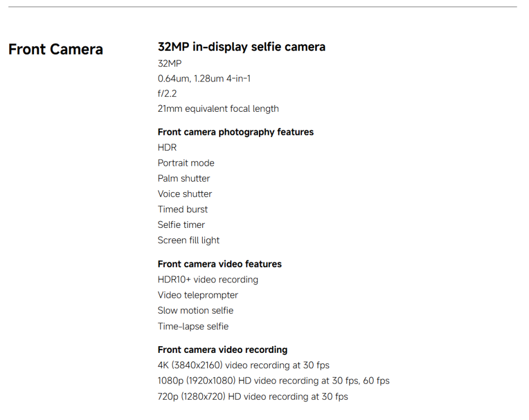This screenshot has width=529, height=420.
Task: Click the HDR feature line
Action: pos(167,148)
